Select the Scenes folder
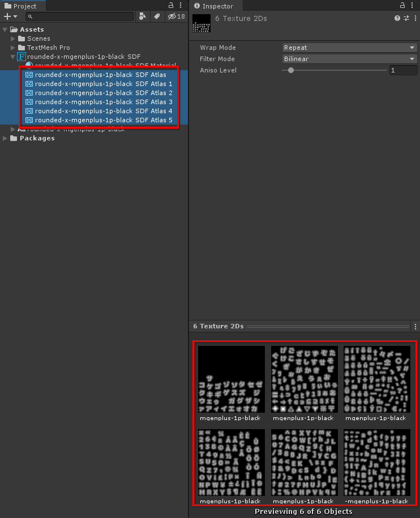 pos(38,38)
